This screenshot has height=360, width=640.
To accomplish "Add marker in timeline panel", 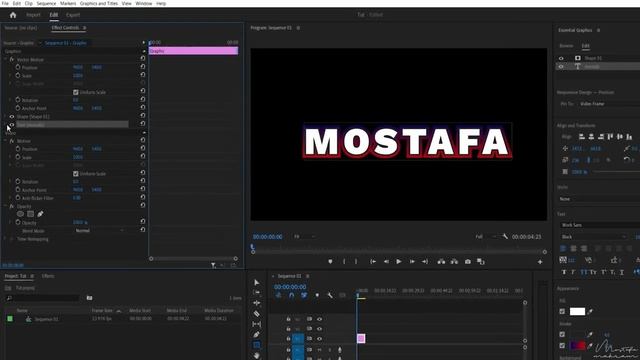I will (317, 295).
